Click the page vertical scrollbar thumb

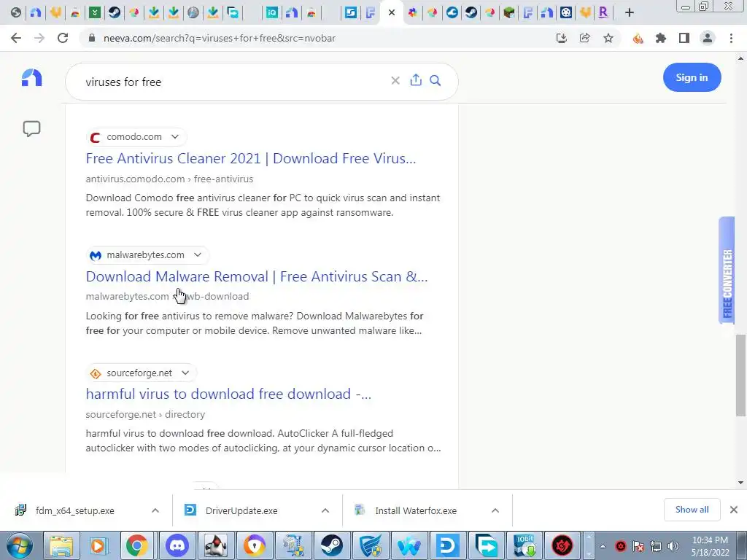coord(740,374)
